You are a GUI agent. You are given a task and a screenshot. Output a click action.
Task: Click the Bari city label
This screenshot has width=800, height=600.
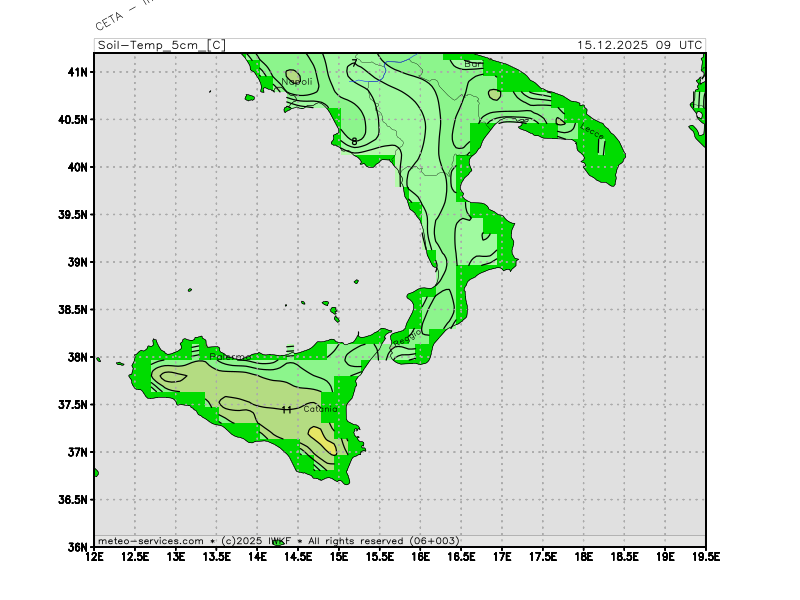tap(473, 64)
